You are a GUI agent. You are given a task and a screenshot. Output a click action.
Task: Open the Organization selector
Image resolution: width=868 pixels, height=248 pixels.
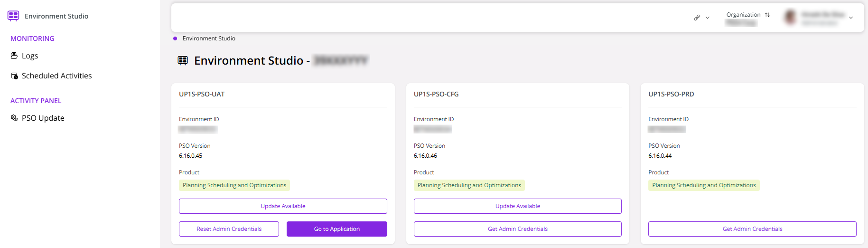click(748, 18)
